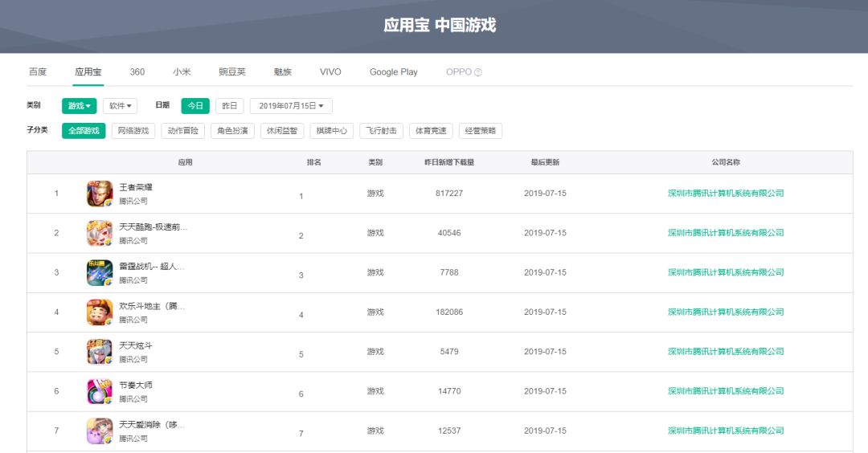Click the 公司名称 column header
The image size is (868, 453).
(x=726, y=162)
